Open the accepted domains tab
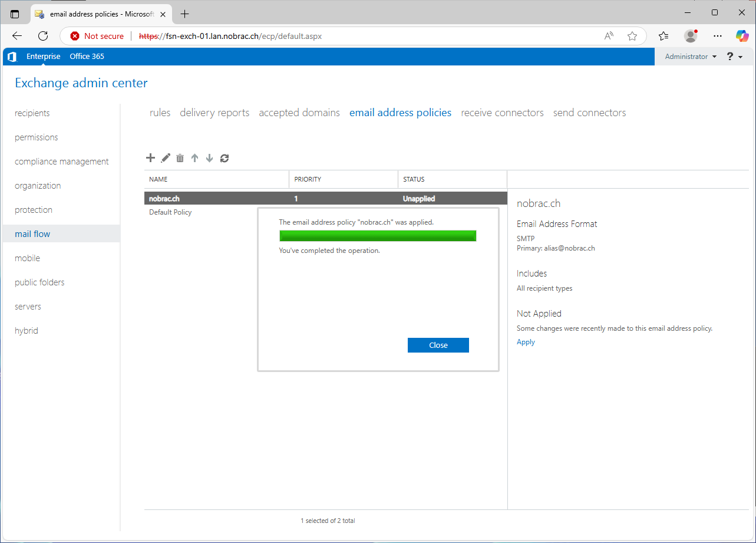The width and height of the screenshot is (756, 543). click(299, 113)
